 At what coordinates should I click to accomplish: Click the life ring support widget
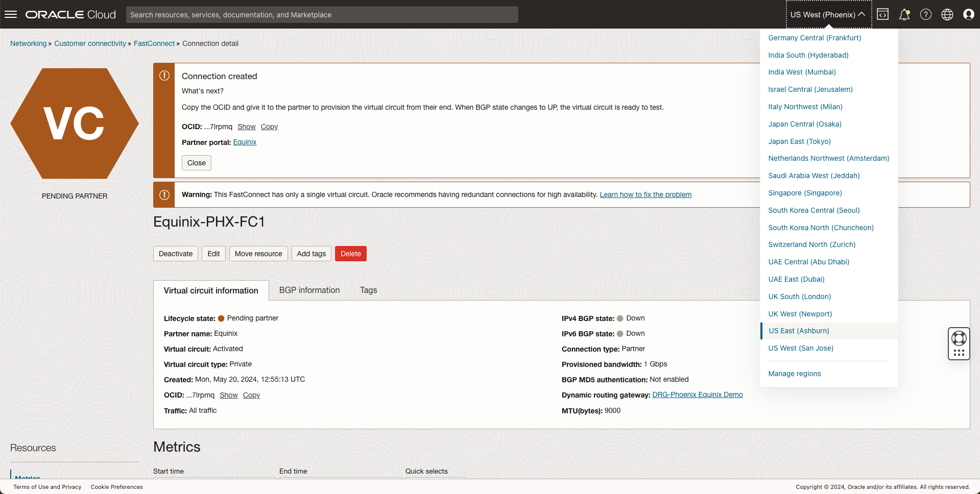coord(959,338)
